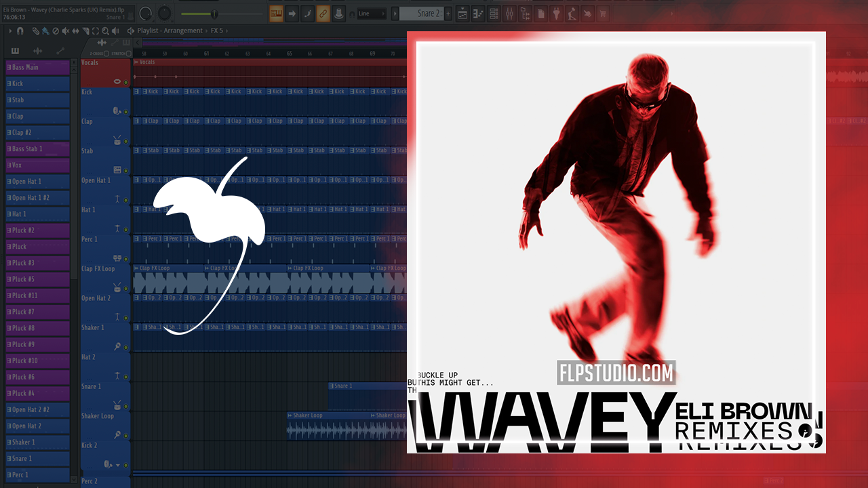Adjust the green master pitch slider
Viewport: 868px width, 488px height.
point(214,14)
